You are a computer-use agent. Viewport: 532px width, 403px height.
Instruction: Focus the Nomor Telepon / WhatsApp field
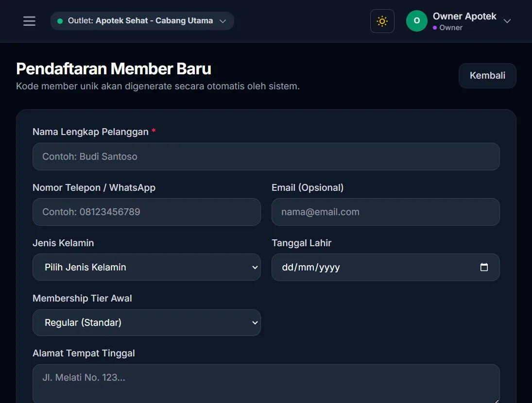click(x=147, y=212)
